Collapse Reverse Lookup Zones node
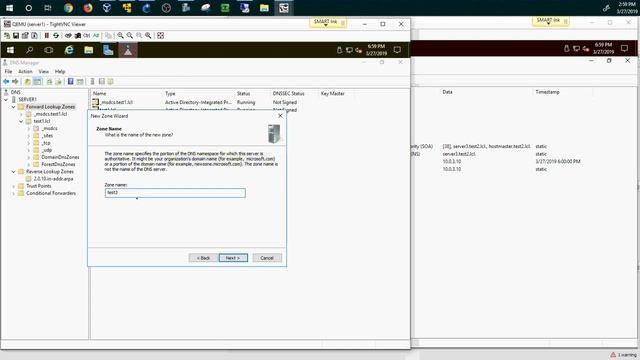The image size is (640, 360). click(13, 171)
